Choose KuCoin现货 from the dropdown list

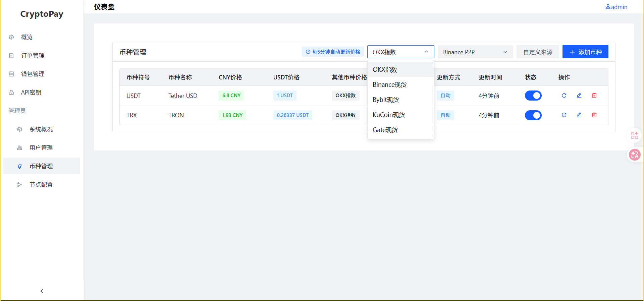pos(388,115)
